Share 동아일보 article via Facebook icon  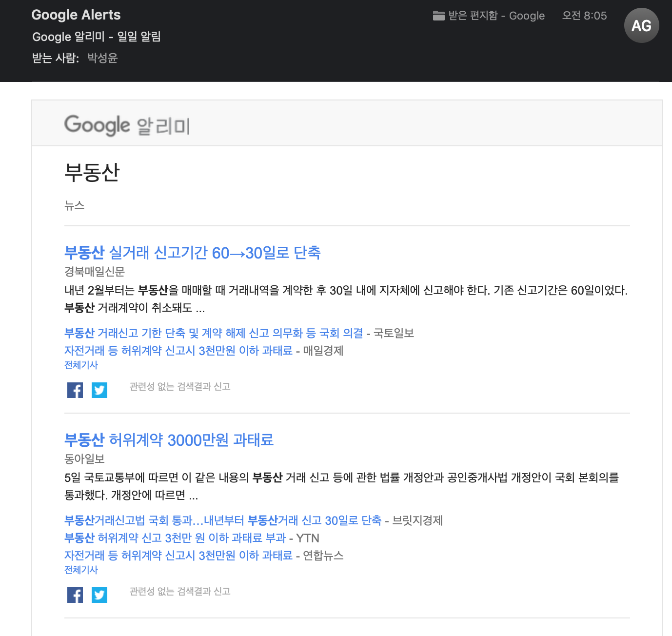(x=75, y=595)
